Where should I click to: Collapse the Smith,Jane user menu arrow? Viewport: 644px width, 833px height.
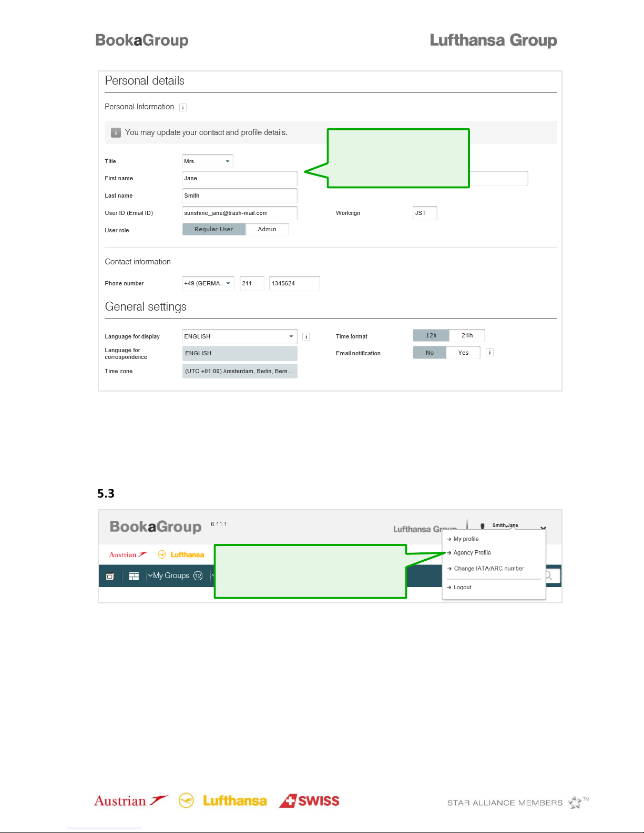pyautogui.click(x=543, y=528)
